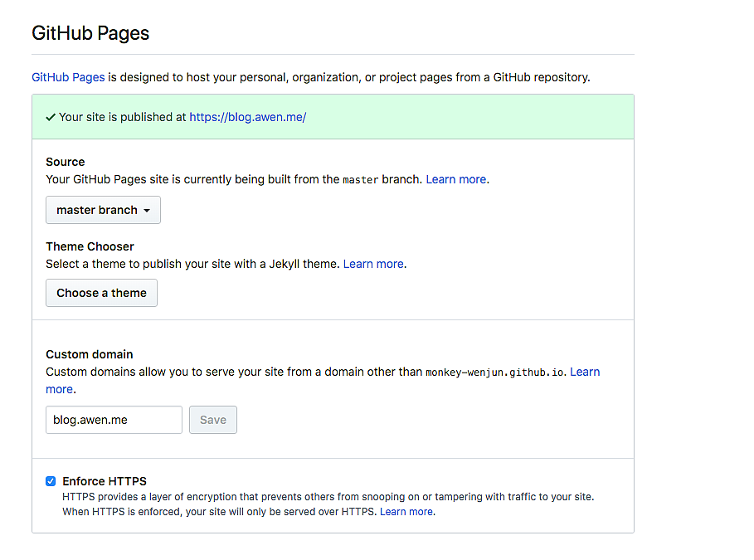Follow the GitHub Pages link in the intro sentence

68,77
